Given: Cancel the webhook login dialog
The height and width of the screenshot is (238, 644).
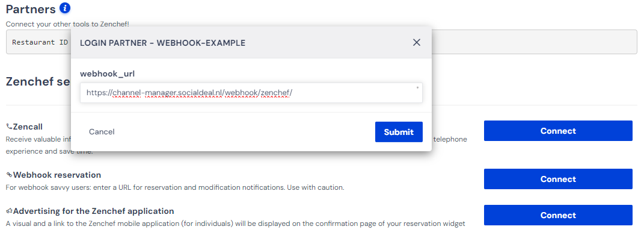Looking at the screenshot, I should click(x=102, y=132).
